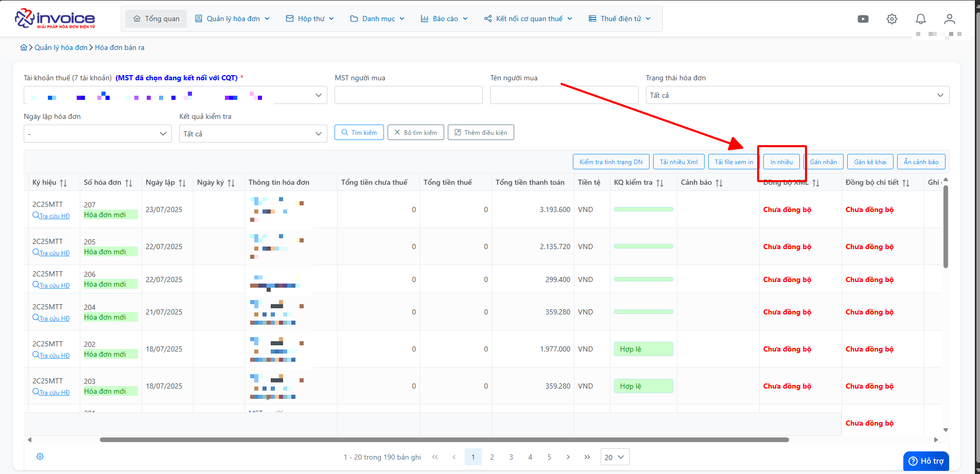This screenshot has width=980, height=474.
Task: Open the YouTube video icon in header
Action: pos(863,19)
